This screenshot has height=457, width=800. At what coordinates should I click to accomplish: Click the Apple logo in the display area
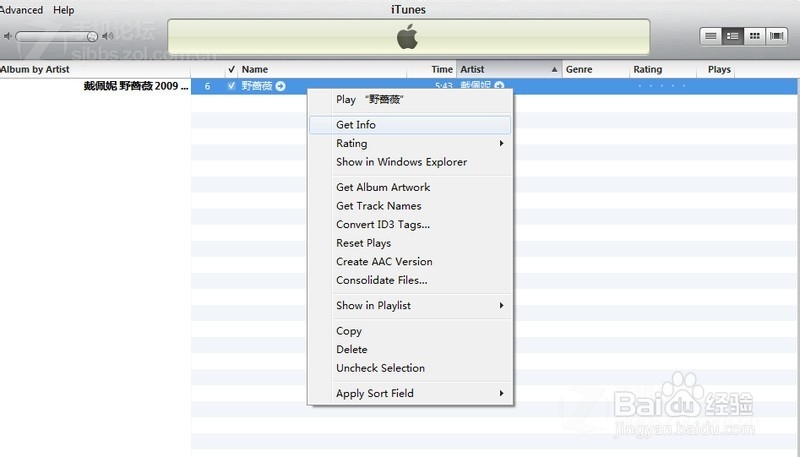pos(407,37)
